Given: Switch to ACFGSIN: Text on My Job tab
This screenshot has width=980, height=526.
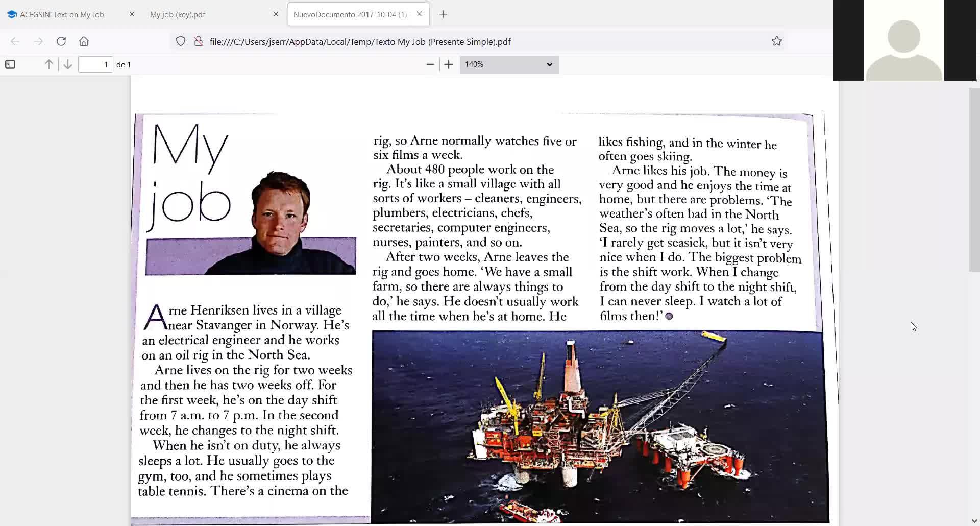Looking at the screenshot, I should click(x=62, y=15).
